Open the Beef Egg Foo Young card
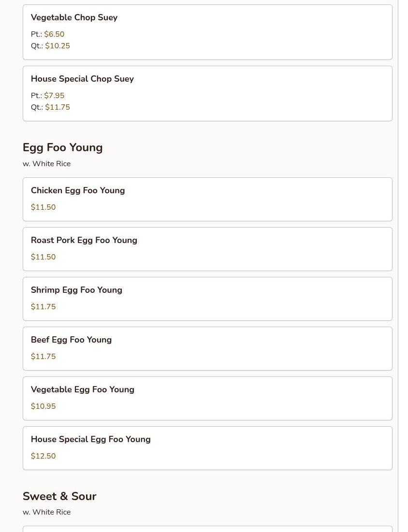 pyautogui.click(x=207, y=349)
